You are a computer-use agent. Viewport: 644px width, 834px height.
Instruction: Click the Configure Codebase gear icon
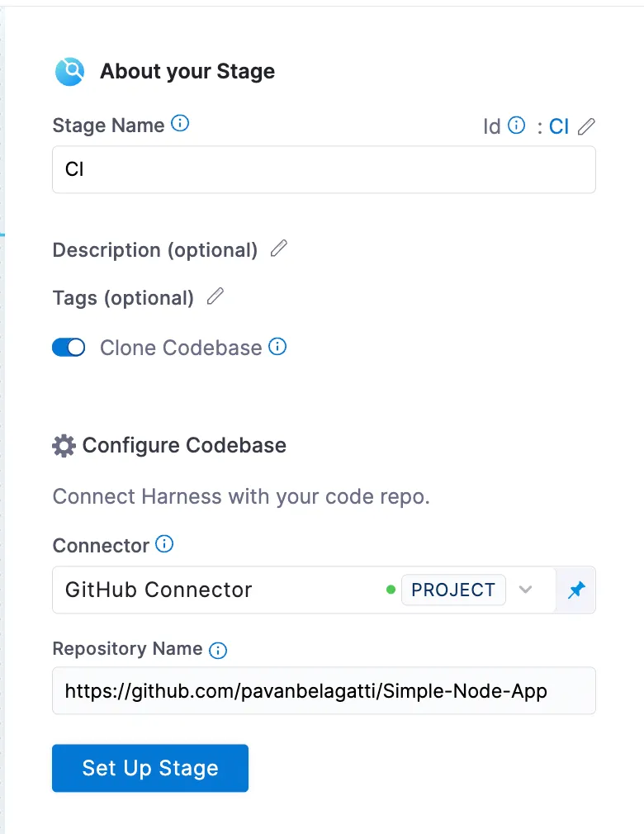pyautogui.click(x=63, y=445)
